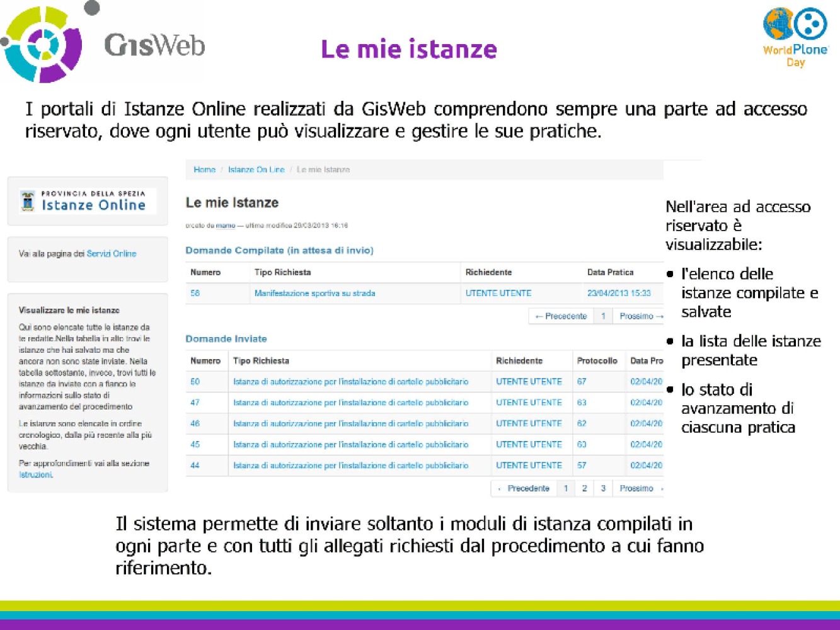
Task: Go to Istanze On Line breadcrumb
Action: [256, 170]
